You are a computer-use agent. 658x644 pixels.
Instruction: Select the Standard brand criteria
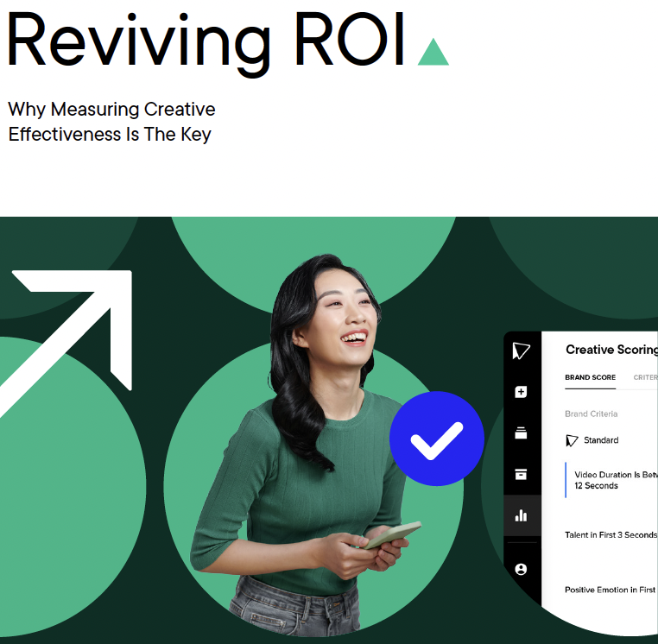pyautogui.click(x=601, y=440)
